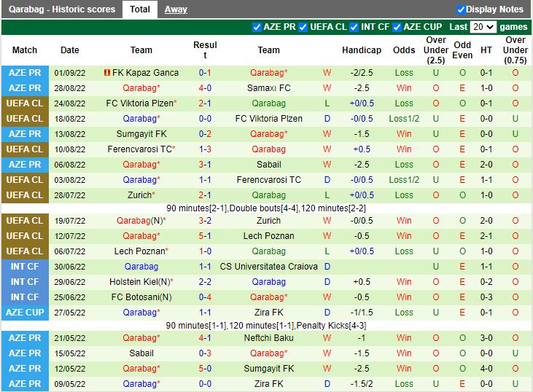Click Qarabag(N) home team on 19/07/22
Viewport: 533px width, 392px height.
coord(141,221)
